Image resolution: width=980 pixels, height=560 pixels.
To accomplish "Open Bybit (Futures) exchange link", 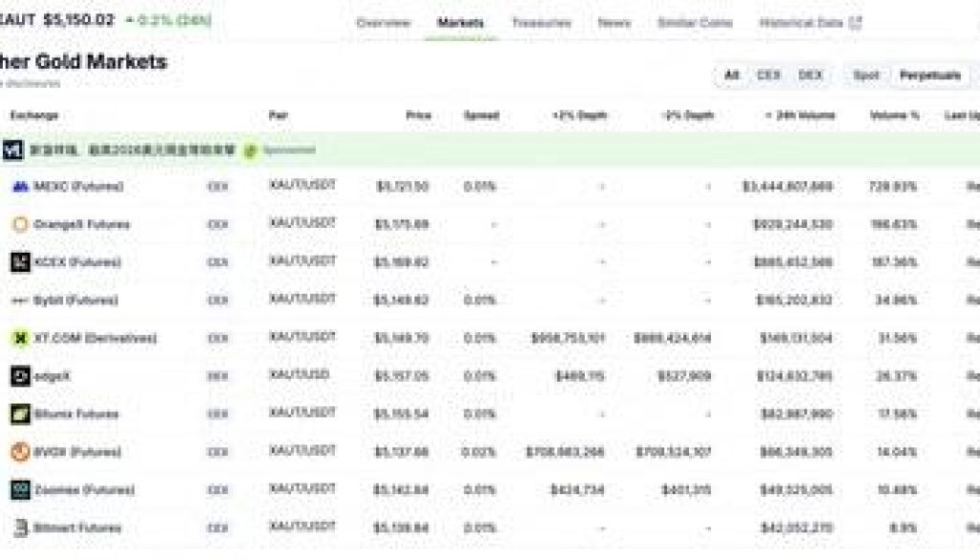I will (76, 301).
